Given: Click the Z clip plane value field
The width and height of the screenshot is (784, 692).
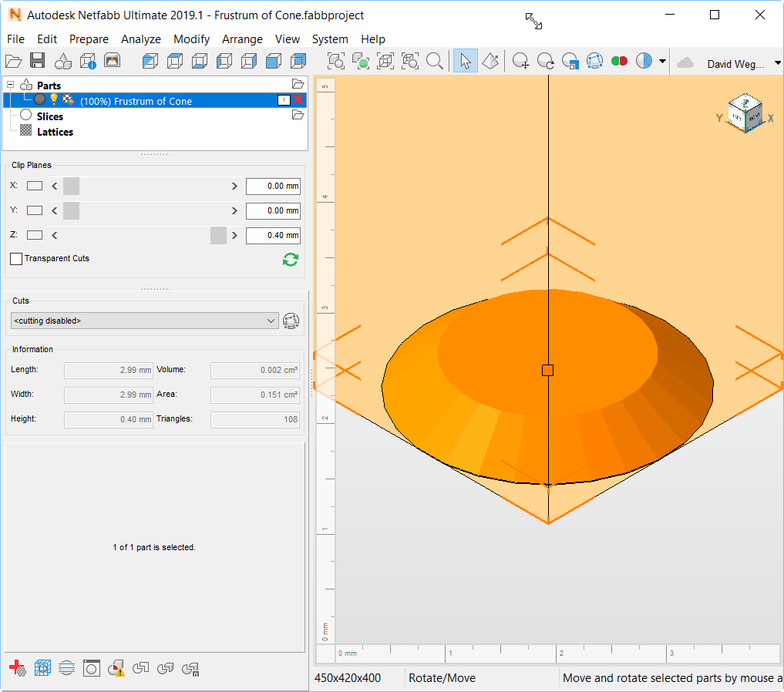Looking at the screenshot, I should 273,235.
